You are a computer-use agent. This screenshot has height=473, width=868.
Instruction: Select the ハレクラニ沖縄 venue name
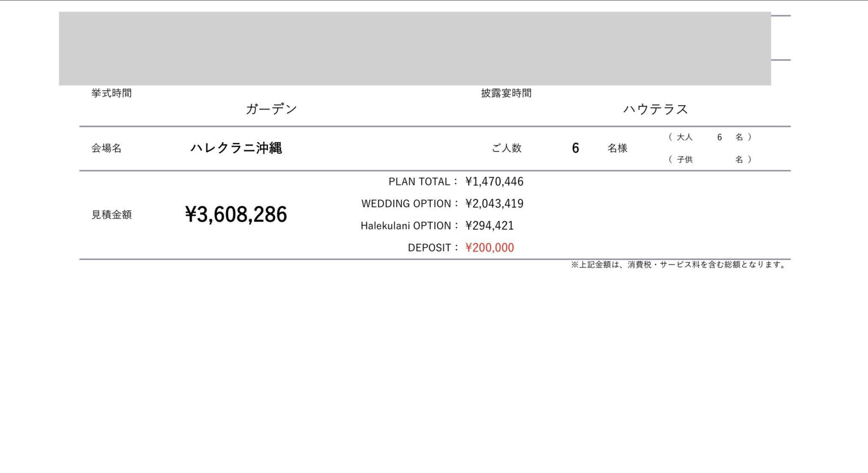click(236, 148)
